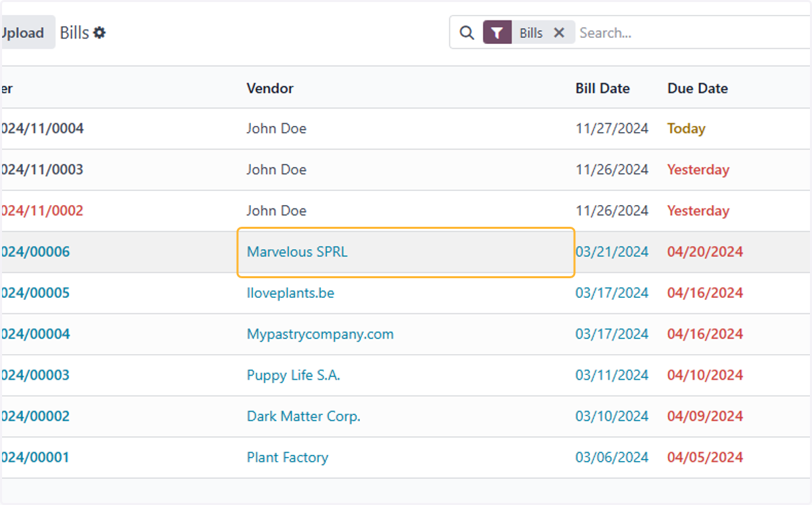Open the Bills settings gear icon

pyautogui.click(x=99, y=32)
